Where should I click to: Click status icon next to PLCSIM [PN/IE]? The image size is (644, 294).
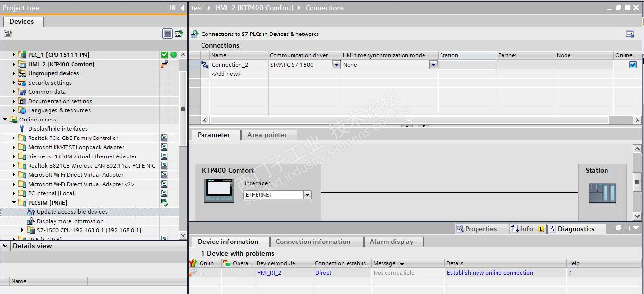coord(165,202)
